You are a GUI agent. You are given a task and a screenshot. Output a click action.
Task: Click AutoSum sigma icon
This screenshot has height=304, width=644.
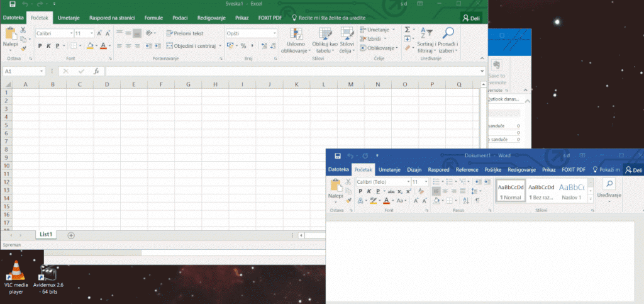[x=407, y=30]
